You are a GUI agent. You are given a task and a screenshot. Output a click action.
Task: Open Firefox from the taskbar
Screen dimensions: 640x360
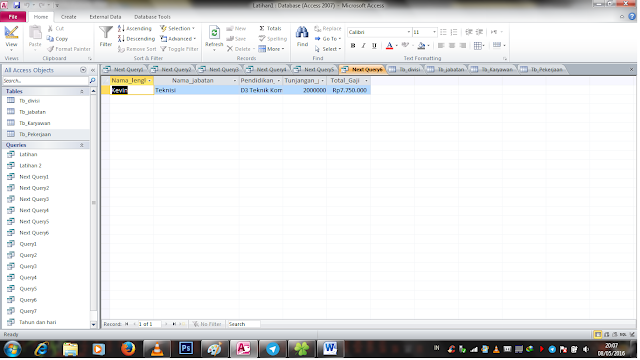(x=128, y=349)
